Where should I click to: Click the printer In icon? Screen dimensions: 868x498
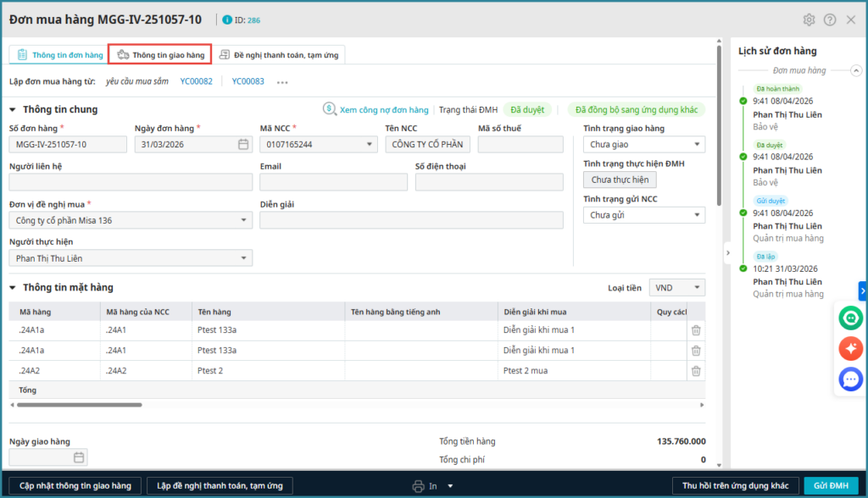418,486
